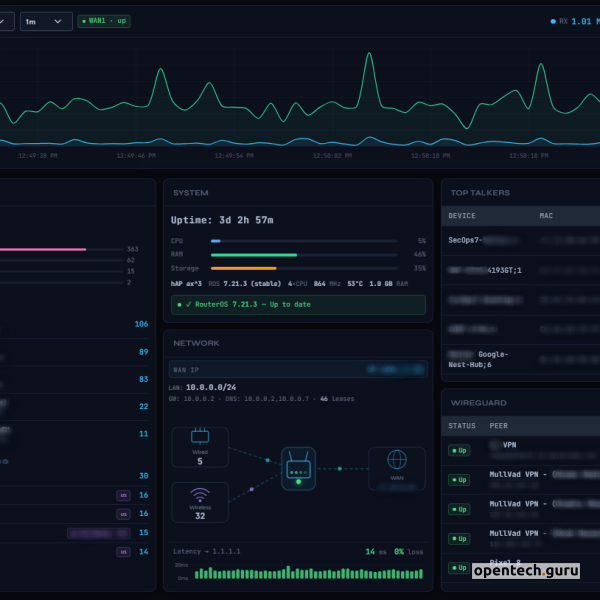Click the WAN globe icon
Viewport: 600px width, 600px height.
397,460
